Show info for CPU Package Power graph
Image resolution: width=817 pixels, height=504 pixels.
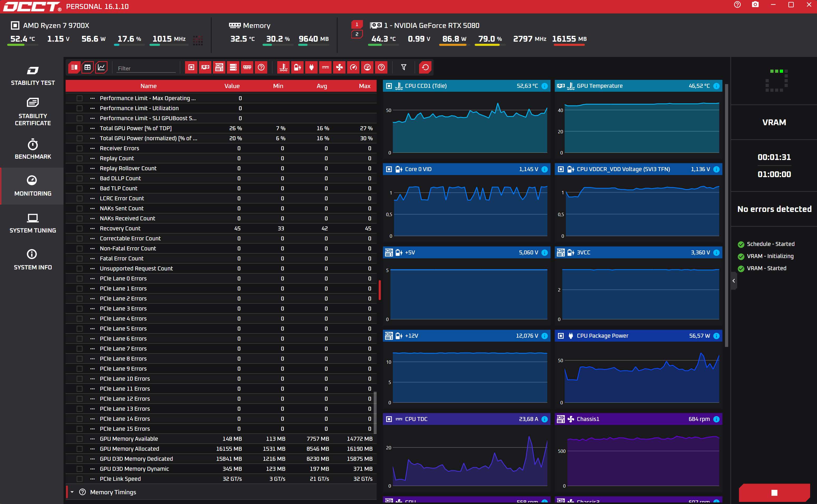click(716, 336)
